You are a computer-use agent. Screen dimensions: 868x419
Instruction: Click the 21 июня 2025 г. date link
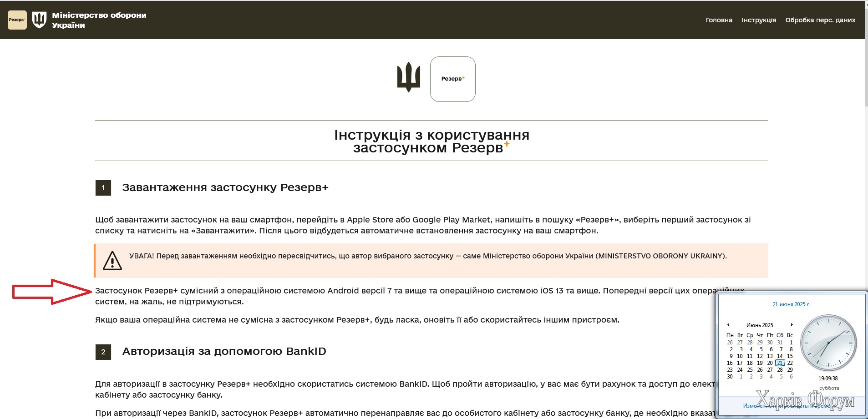pyautogui.click(x=792, y=304)
